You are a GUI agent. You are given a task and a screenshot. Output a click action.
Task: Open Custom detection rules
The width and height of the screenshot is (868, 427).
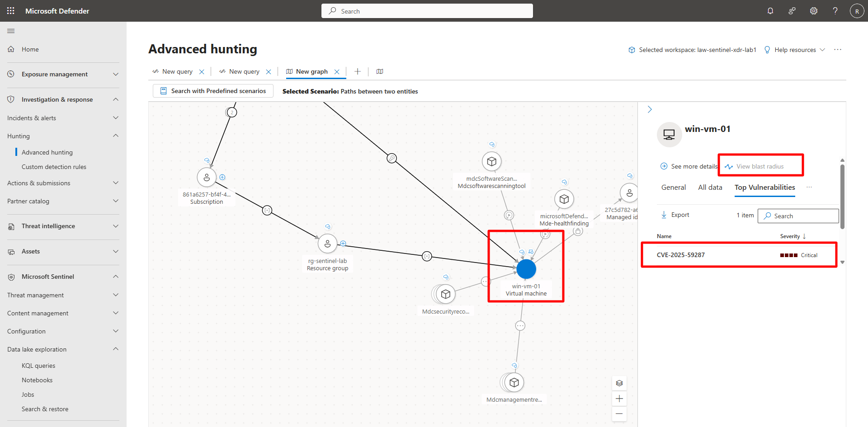(x=54, y=167)
